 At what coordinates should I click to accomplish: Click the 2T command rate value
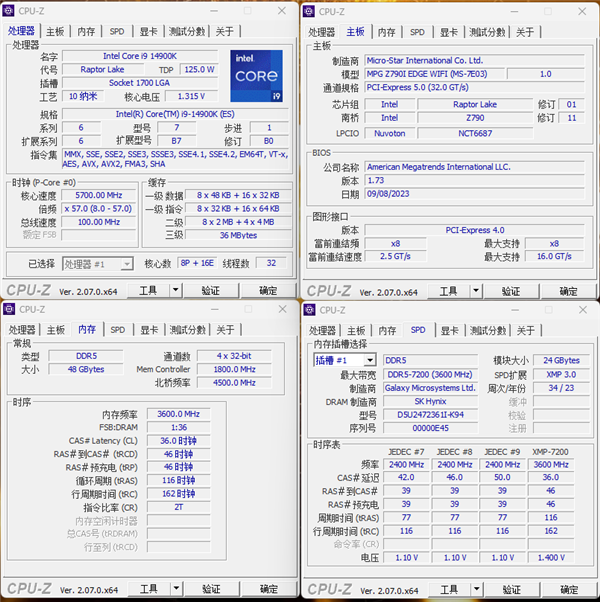point(179,507)
